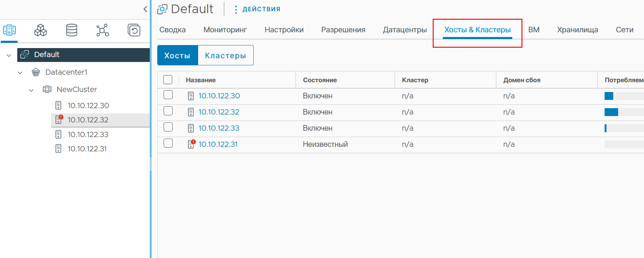This screenshot has width=644, height=258.
Task: Switch to the Хосты sub-tab button
Action: (x=178, y=55)
